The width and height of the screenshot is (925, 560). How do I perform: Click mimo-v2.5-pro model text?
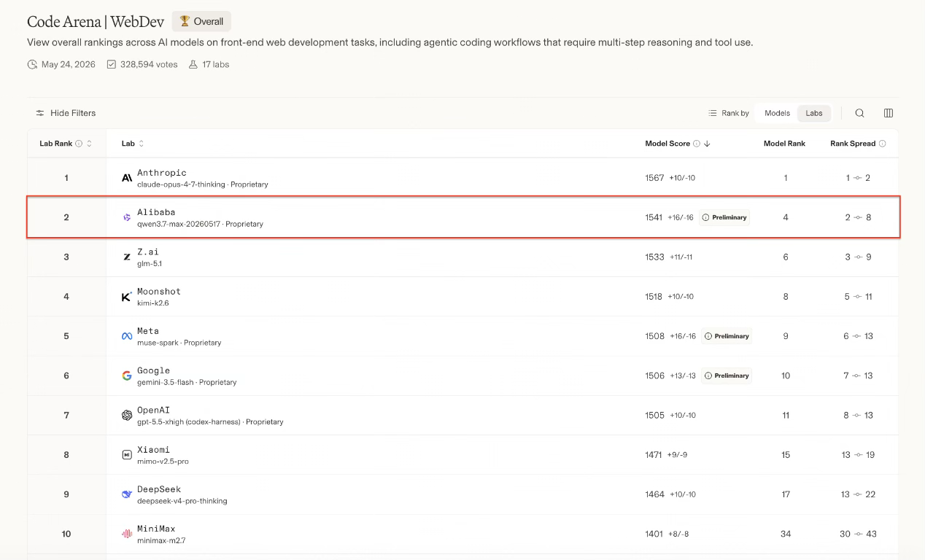coord(163,462)
